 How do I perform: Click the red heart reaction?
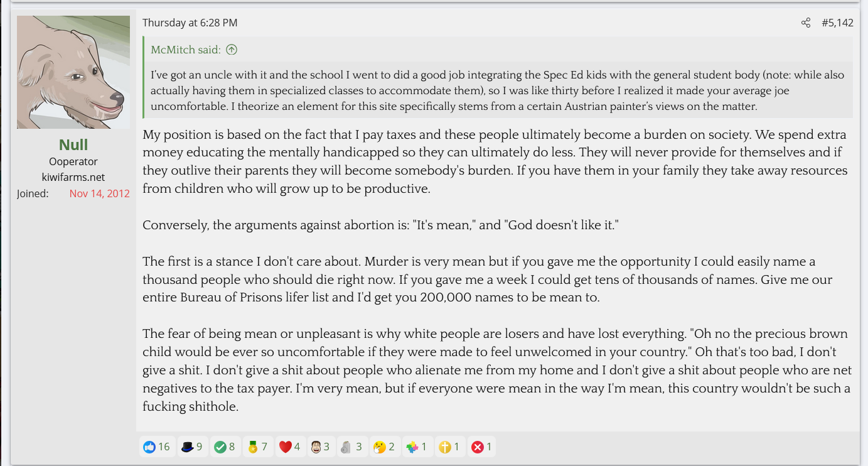(289, 447)
